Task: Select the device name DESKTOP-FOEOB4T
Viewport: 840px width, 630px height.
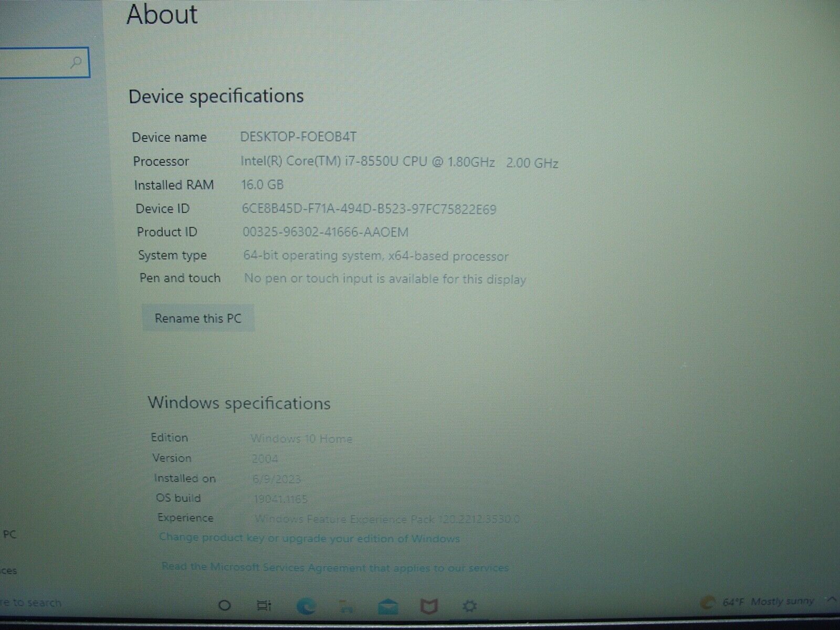Action: pos(298,137)
